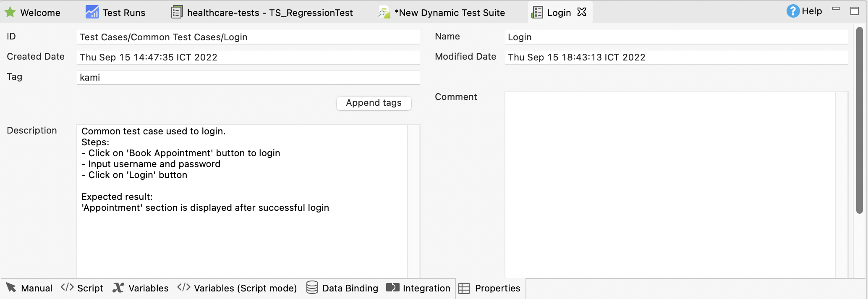Click the Data Binding database icon
This screenshot has height=299, width=868.
[x=312, y=288]
